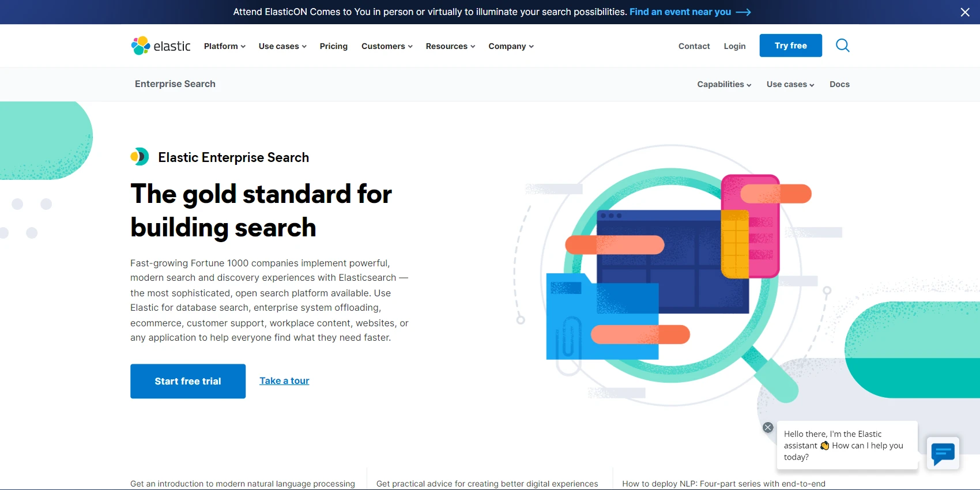Click Start free trial button
The width and height of the screenshot is (980, 490).
point(188,381)
